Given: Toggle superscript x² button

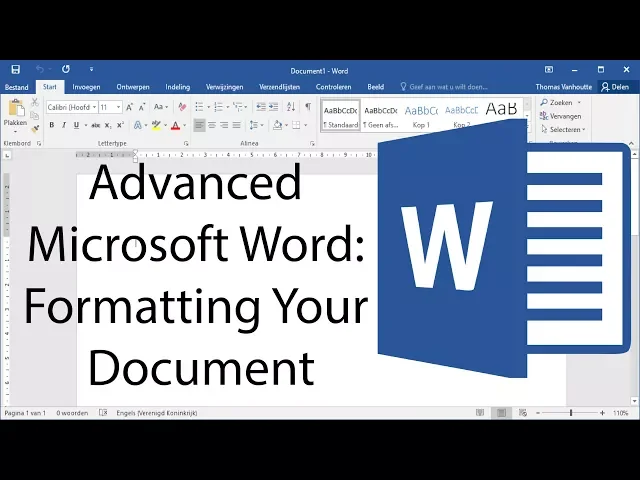Looking at the screenshot, I should (x=120, y=125).
